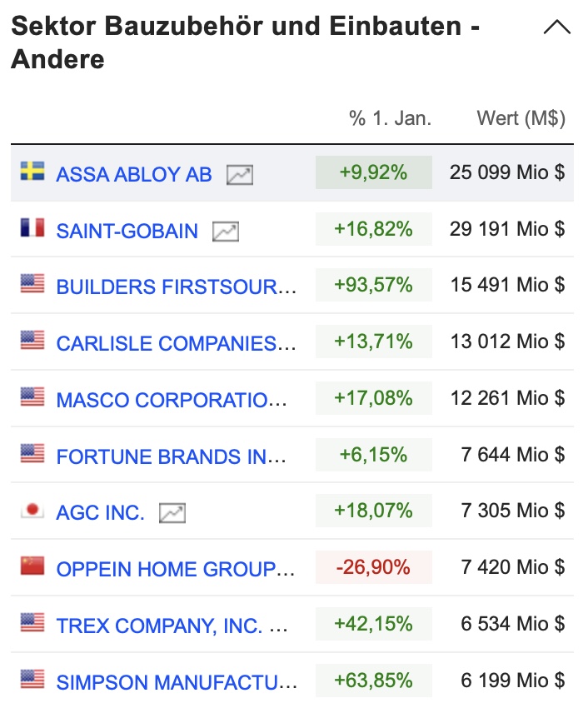Open the chart icon next to AGC INC.
588x718 pixels.
point(172,513)
